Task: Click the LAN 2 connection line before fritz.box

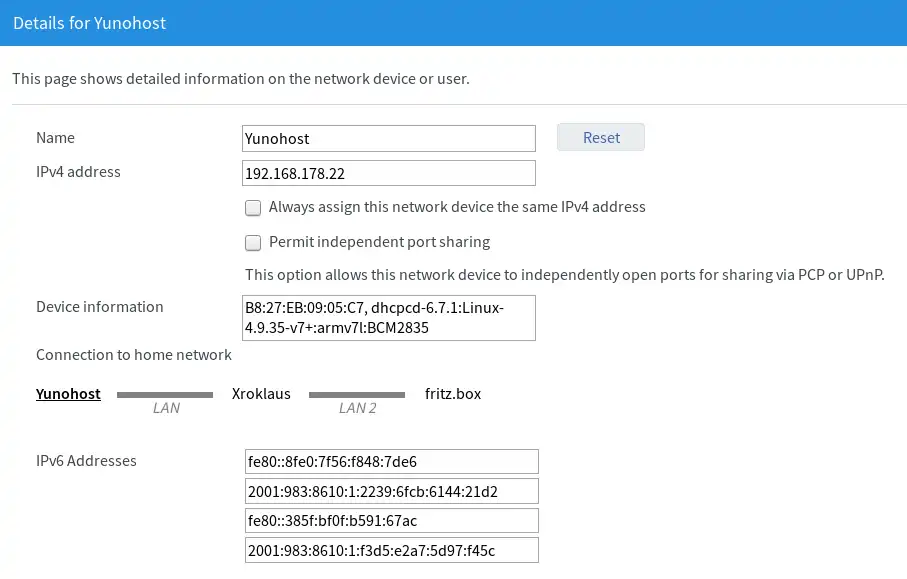Action: [x=357, y=395]
